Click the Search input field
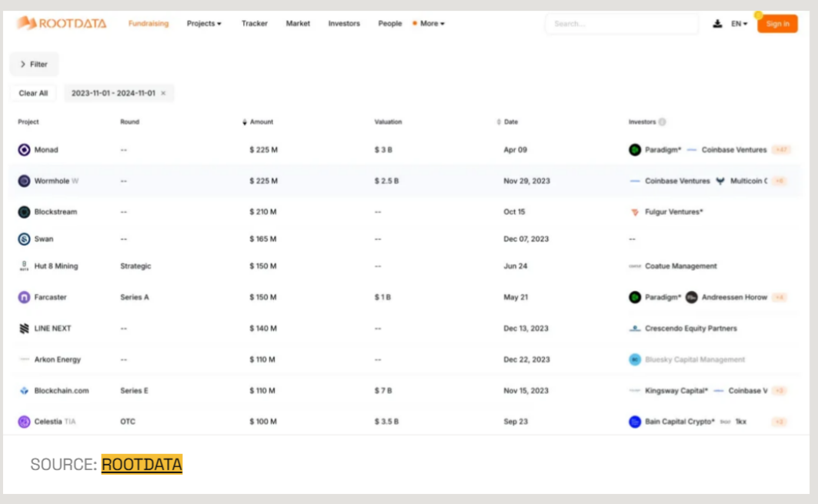 pos(622,24)
